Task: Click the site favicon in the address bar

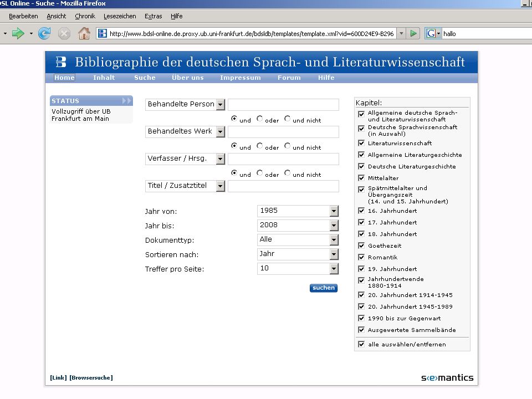Action: coord(103,34)
